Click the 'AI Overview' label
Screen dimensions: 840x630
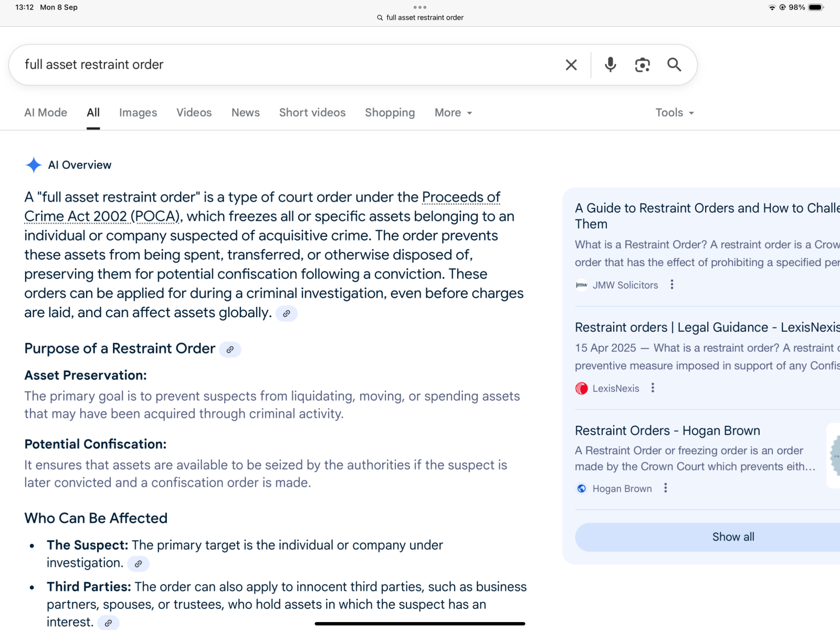pos(80,165)
